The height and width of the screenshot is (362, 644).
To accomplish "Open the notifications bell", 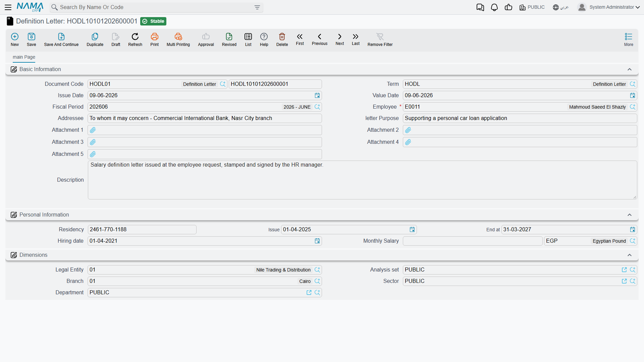I will tap(494, 7).
